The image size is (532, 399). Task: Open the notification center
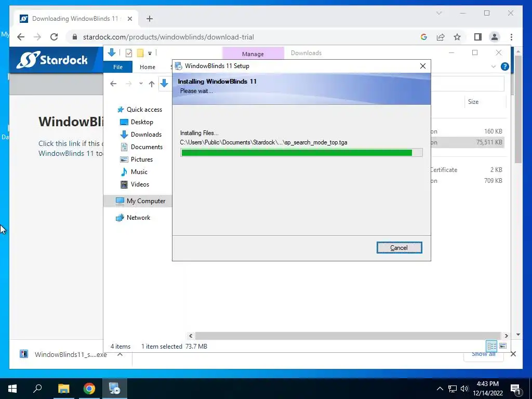pos(516,389)
